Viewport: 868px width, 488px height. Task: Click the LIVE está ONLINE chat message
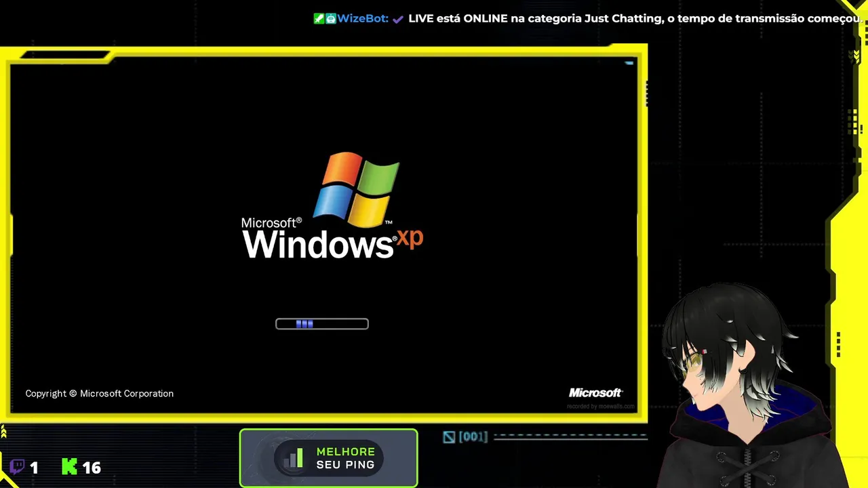tap(635, 18)
